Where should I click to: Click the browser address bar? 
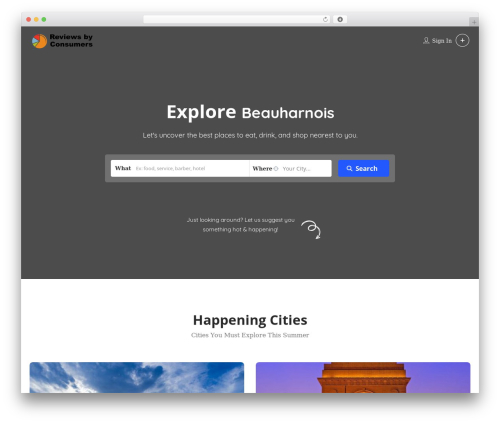pos(236,19)
